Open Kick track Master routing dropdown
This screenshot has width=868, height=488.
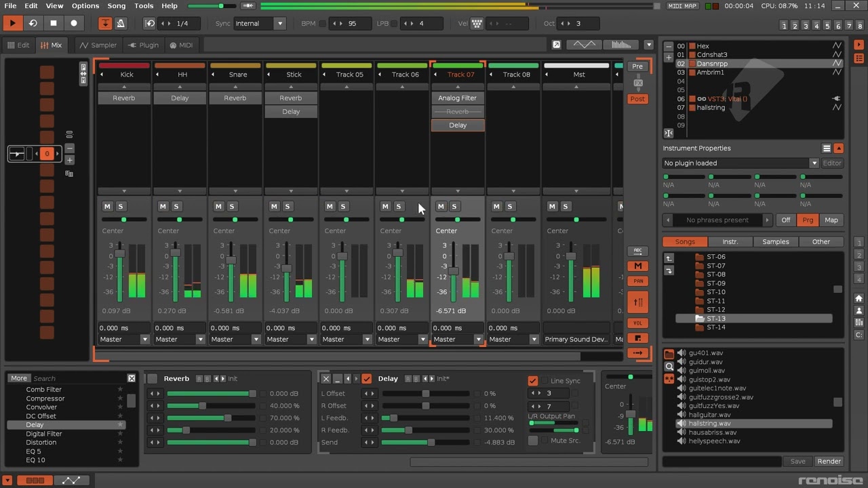[x=123, y=339]
